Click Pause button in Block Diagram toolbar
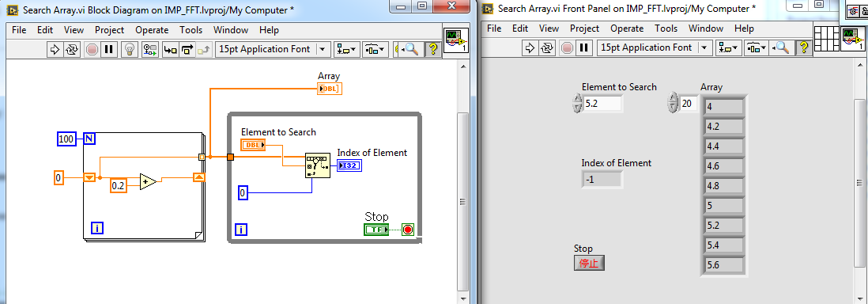The image size is (868, 304). pyautogui.click(x=108, y=49)
